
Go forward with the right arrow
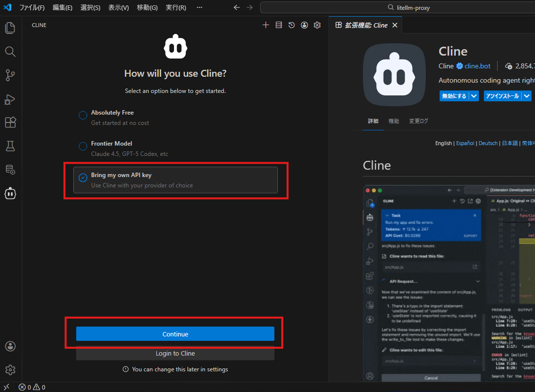250,7
